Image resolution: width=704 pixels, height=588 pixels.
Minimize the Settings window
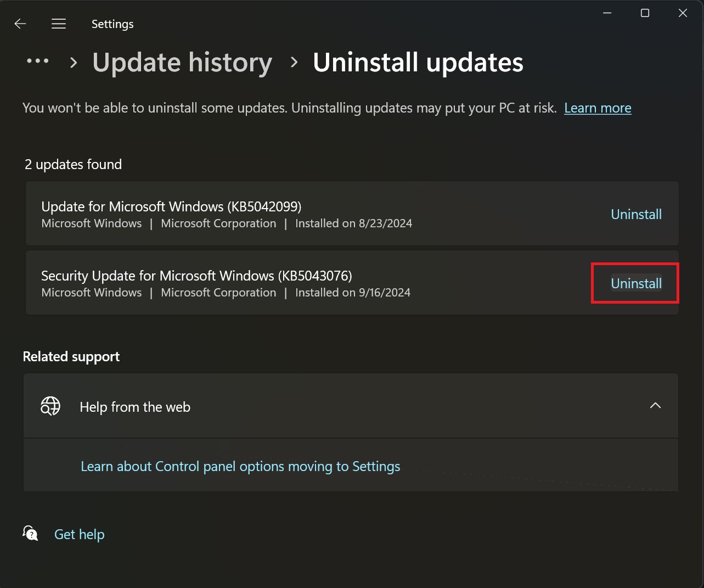(607, 13)
